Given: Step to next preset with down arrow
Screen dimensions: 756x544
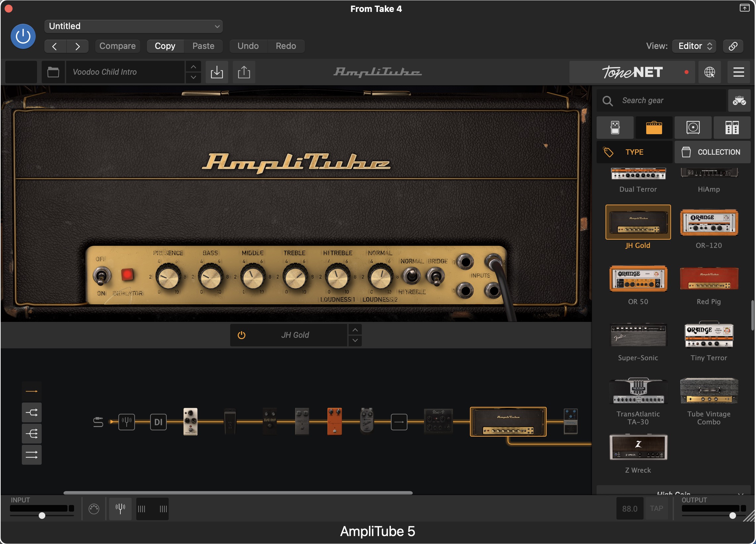Looking at the screenshot, I should click(x=193, y=77).
